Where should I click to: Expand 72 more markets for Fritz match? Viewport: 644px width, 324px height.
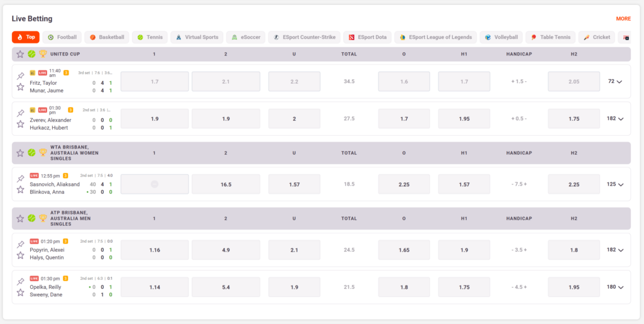click(x=615, y=82)
